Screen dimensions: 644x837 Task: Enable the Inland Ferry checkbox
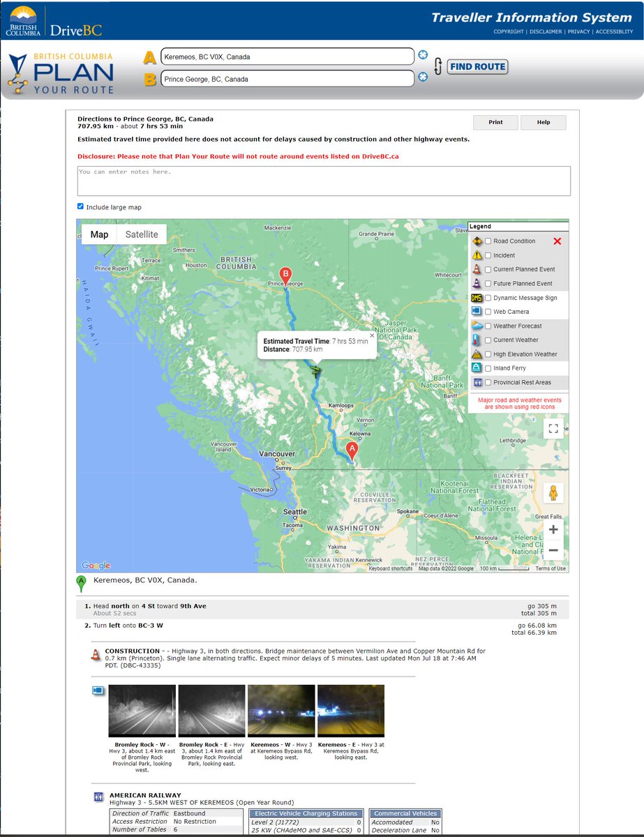[x=488, y=368]
